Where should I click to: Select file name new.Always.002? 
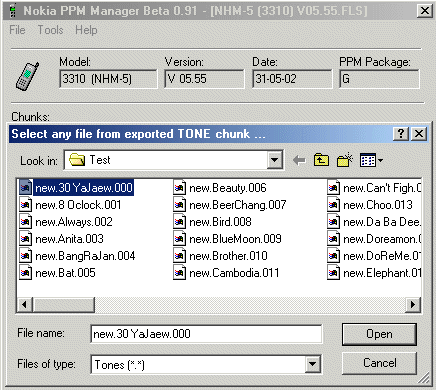[x=74, y=222]
